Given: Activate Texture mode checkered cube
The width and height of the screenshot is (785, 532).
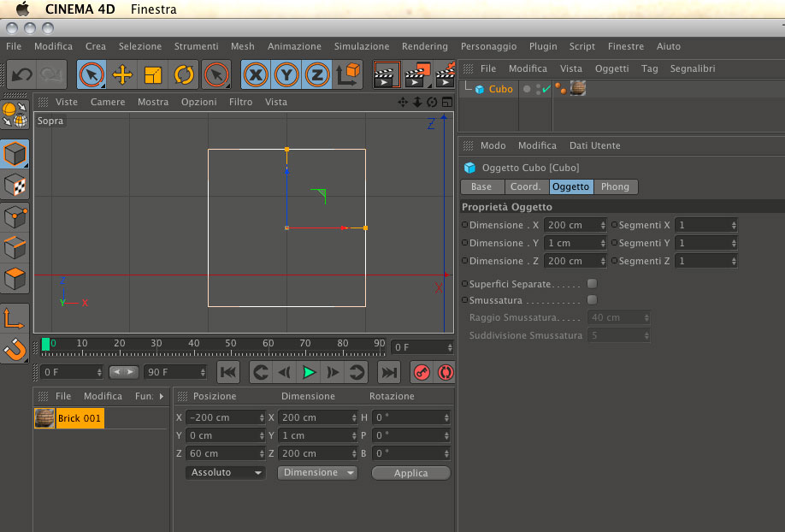Looking at the screenshot, I should (x=15, y=186).
